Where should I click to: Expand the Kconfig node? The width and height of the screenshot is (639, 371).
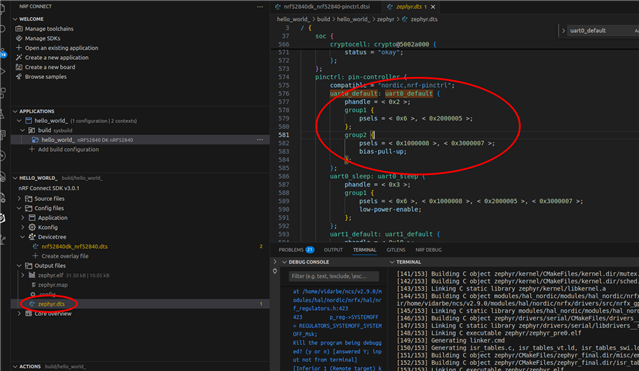[x=23, y=227]
